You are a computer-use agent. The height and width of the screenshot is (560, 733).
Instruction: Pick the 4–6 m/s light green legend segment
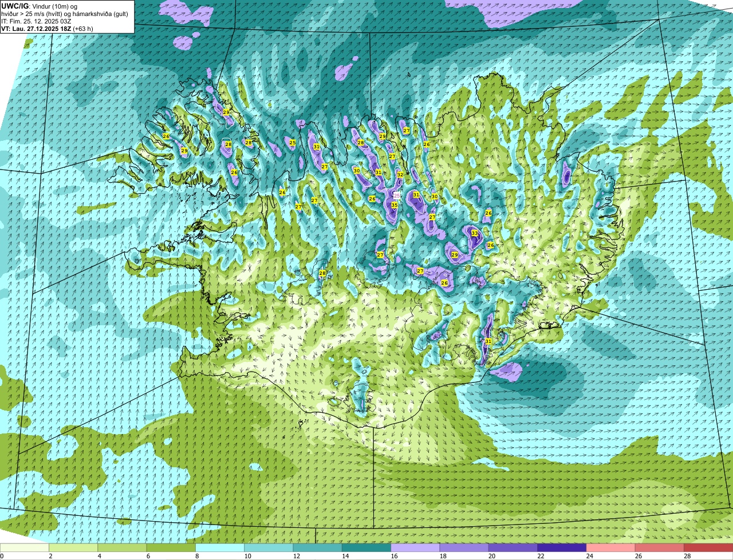[x=122, y=547]
